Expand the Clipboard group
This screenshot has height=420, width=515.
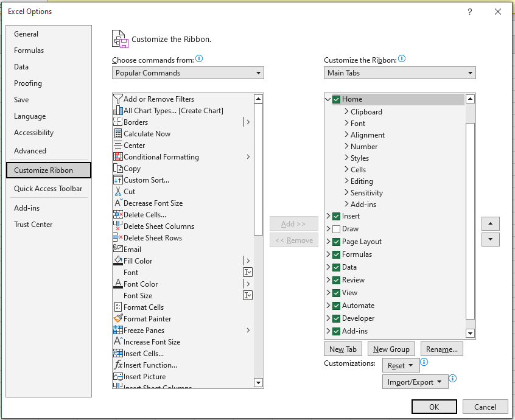346,111
